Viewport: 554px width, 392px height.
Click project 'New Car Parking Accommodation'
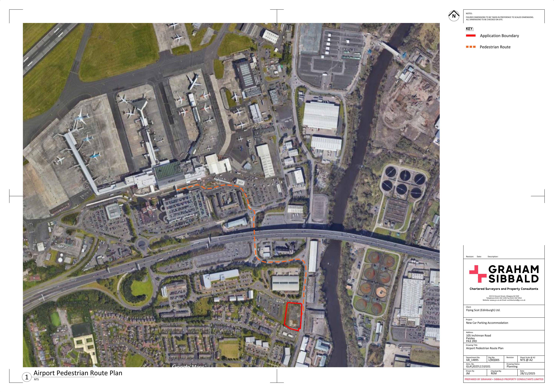[487, 323]
